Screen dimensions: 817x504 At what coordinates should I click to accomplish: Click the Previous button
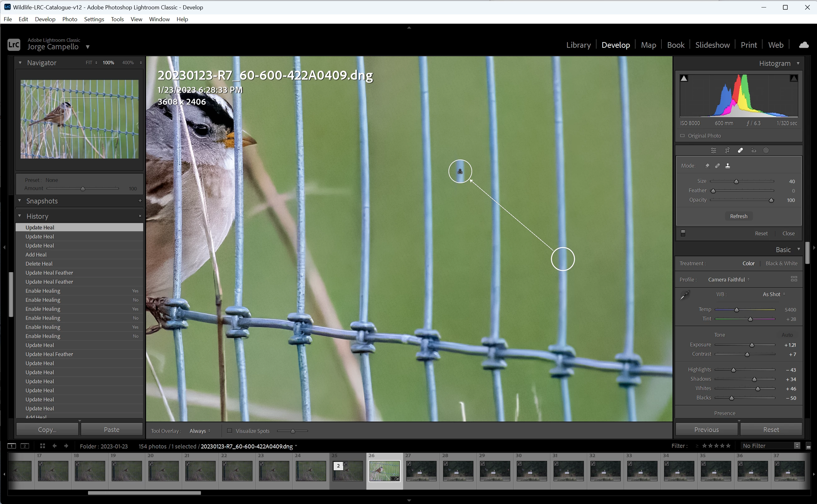tap(706, 430)
